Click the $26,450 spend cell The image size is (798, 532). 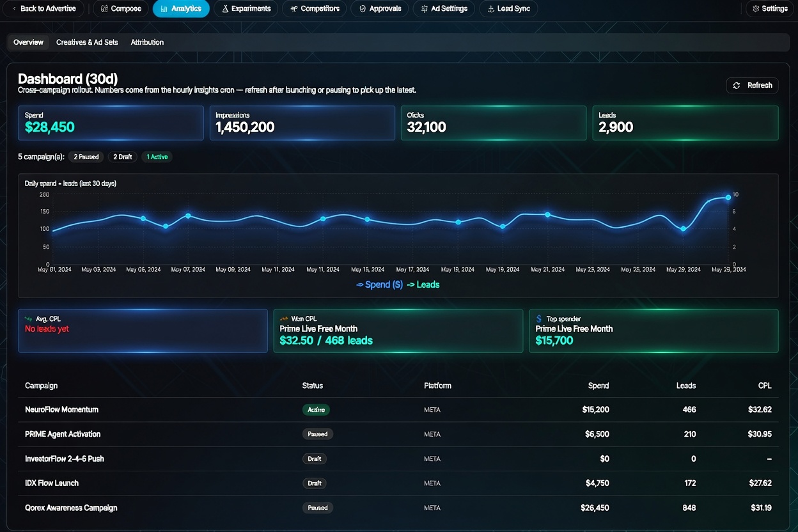tap(595, 508)
